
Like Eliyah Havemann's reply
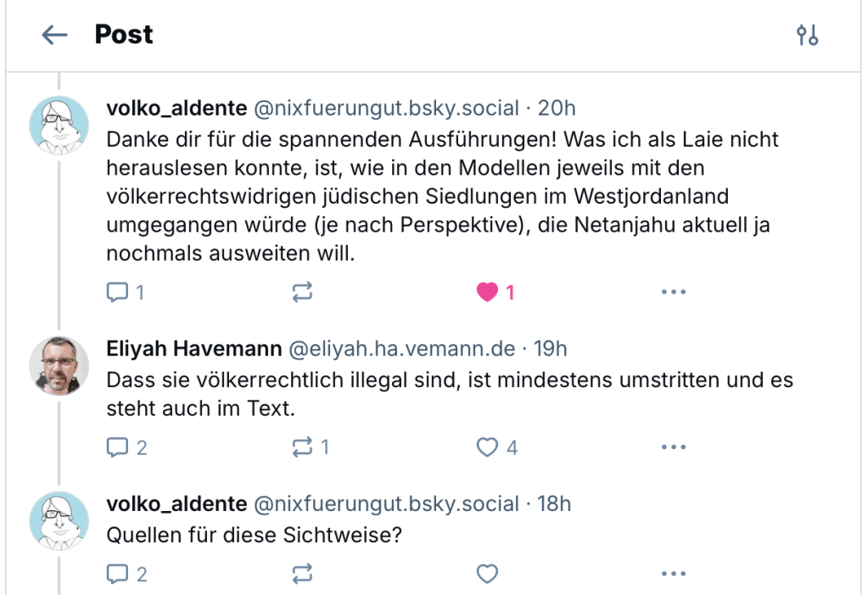coord(486,446)
